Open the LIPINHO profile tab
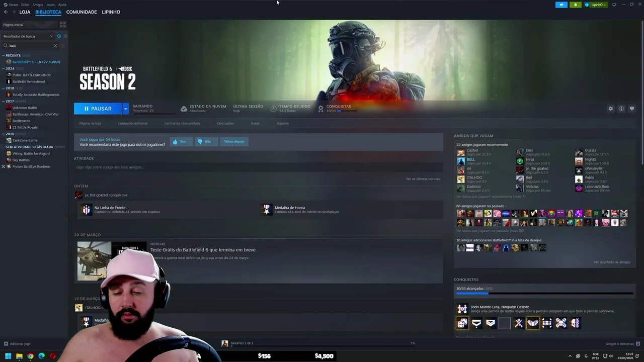The width and height of the screenshot is (644, 362). 111,12
